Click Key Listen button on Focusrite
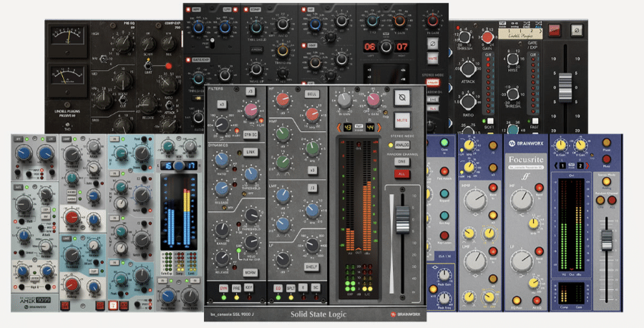Viewport: 644px width, 328px height. pos(444,236)
